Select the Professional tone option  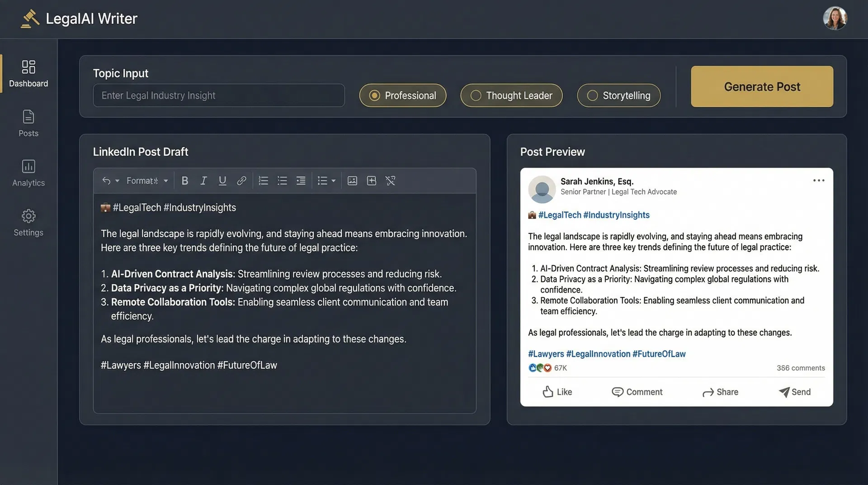pos(402,95)
